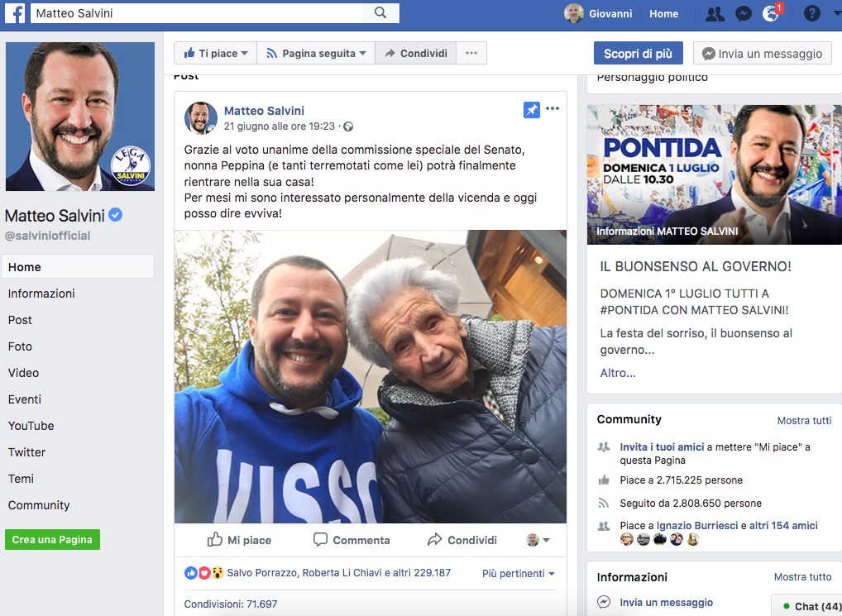Open Twitter in the left menu
Viewport: 842px width, 616px height.
click(x=26, y=451)
